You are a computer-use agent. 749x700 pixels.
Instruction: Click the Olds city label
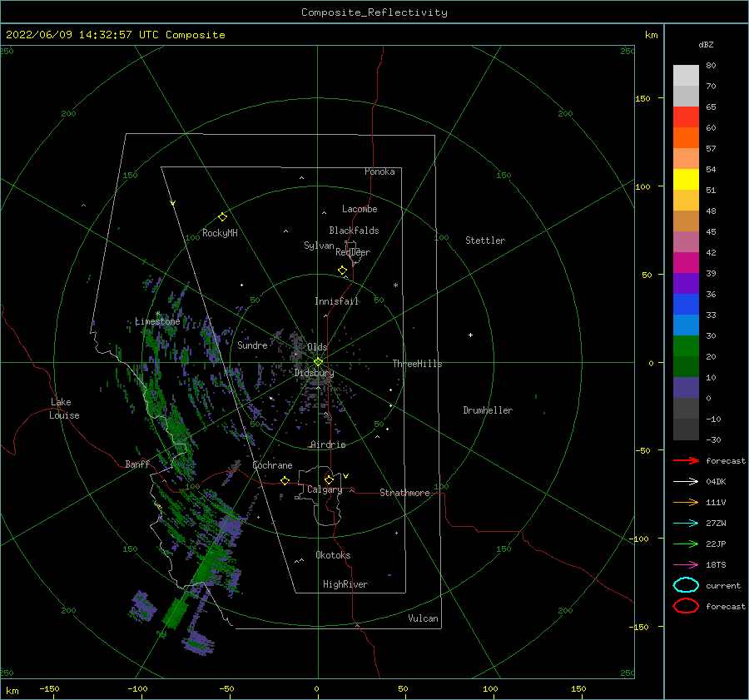(x=317, y=347)
